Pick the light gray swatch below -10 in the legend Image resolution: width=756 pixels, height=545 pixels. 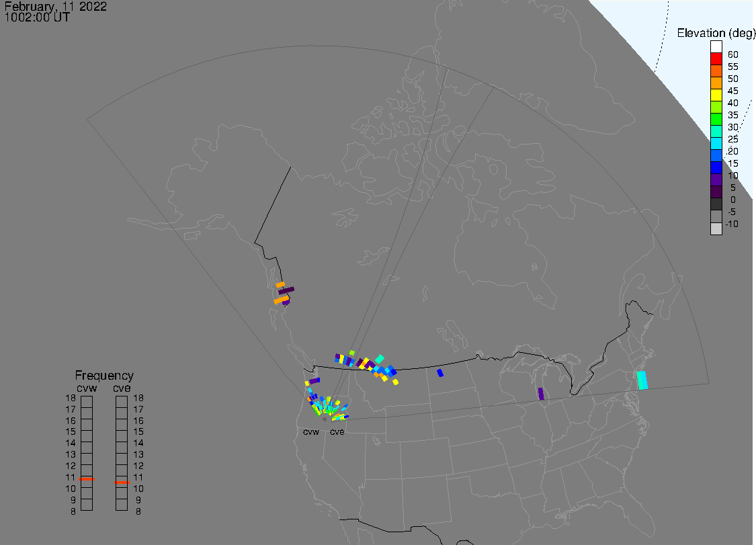pyautogui.click(x=716, y=228)
